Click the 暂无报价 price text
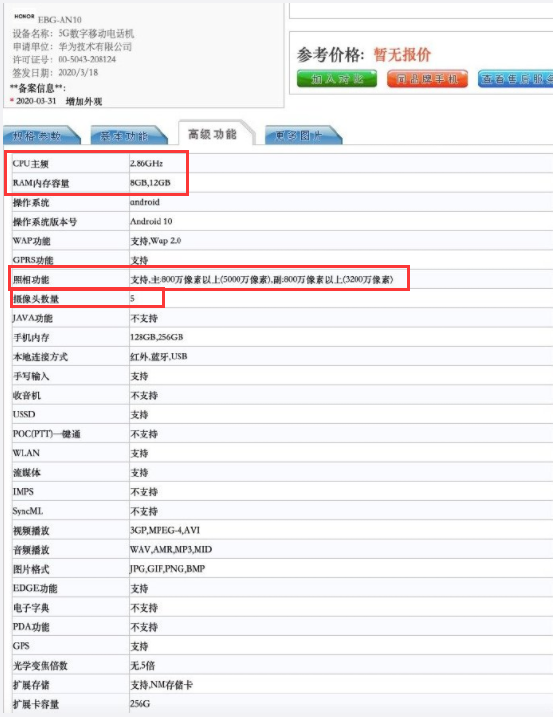This screenshot has width=553, height=717. click(402, 54)
